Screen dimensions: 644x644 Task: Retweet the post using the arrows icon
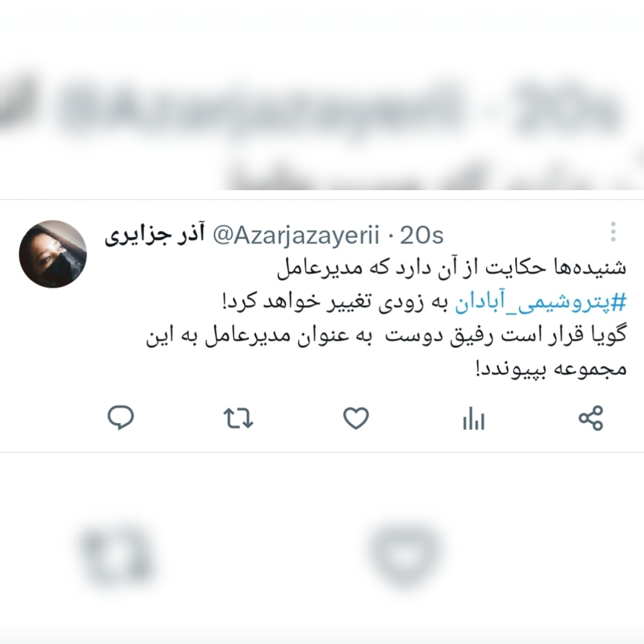point(238,418)
